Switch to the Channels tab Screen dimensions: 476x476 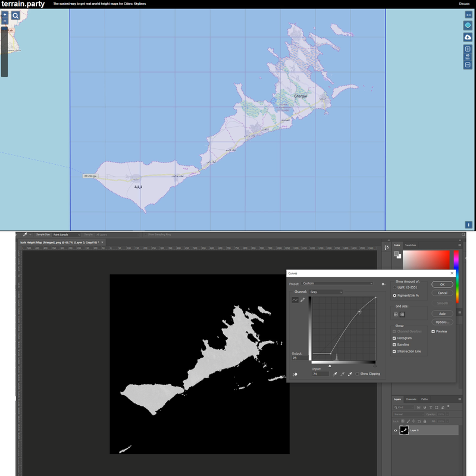pos(411,399)
